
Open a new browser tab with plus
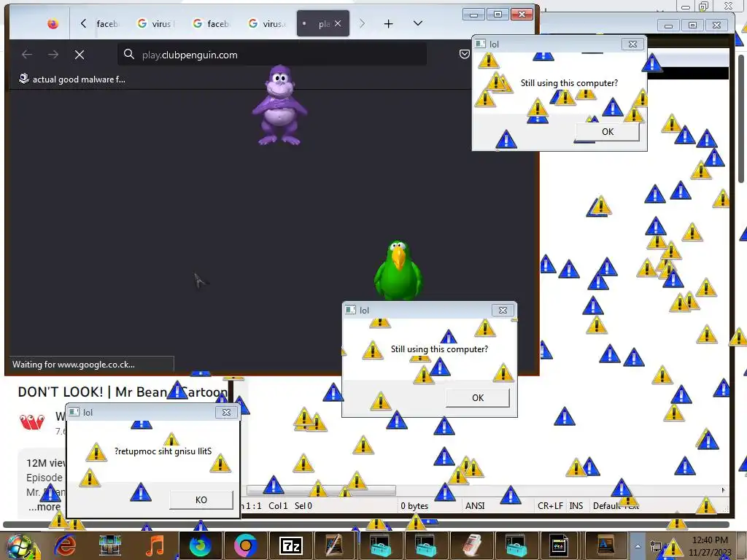[388, 23]
